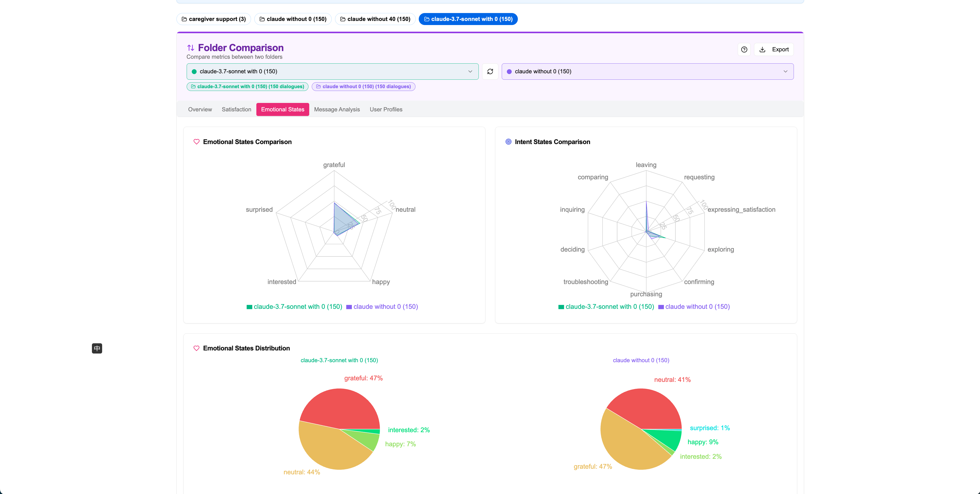Click the 'troubleshooting' axis label
Viewport: 980px width, 494px height.
pyautogui.click(x=585, y=282)
